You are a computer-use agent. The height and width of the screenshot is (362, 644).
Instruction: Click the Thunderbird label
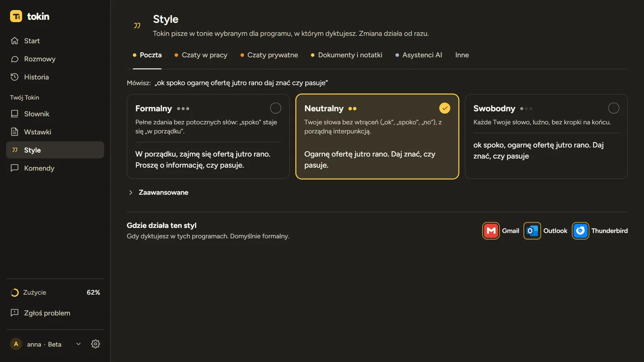(609, 231)
